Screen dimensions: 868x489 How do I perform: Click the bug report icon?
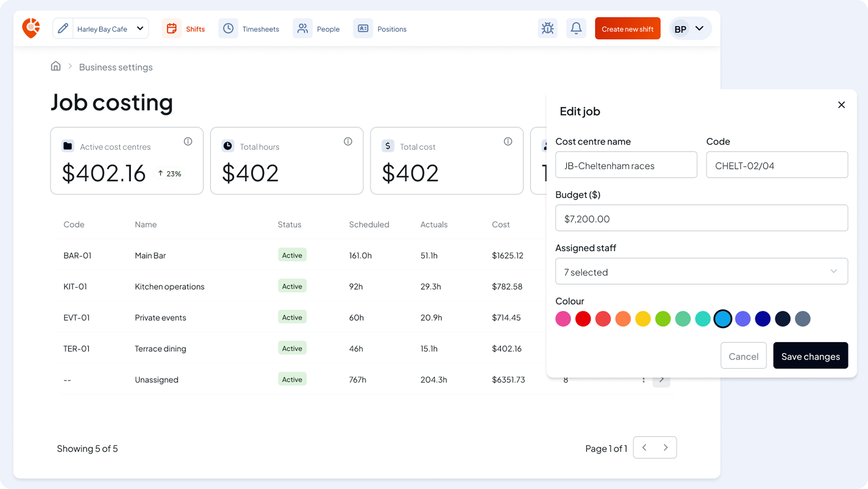click(548, 28)
